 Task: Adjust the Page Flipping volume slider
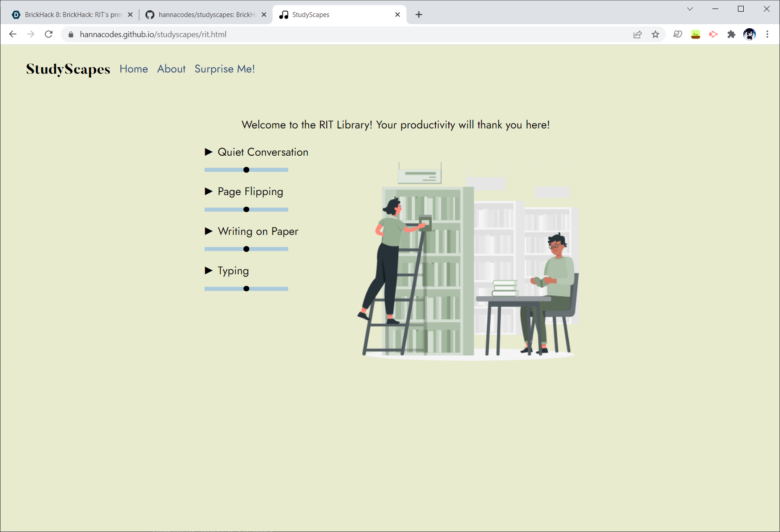point(246,209)
